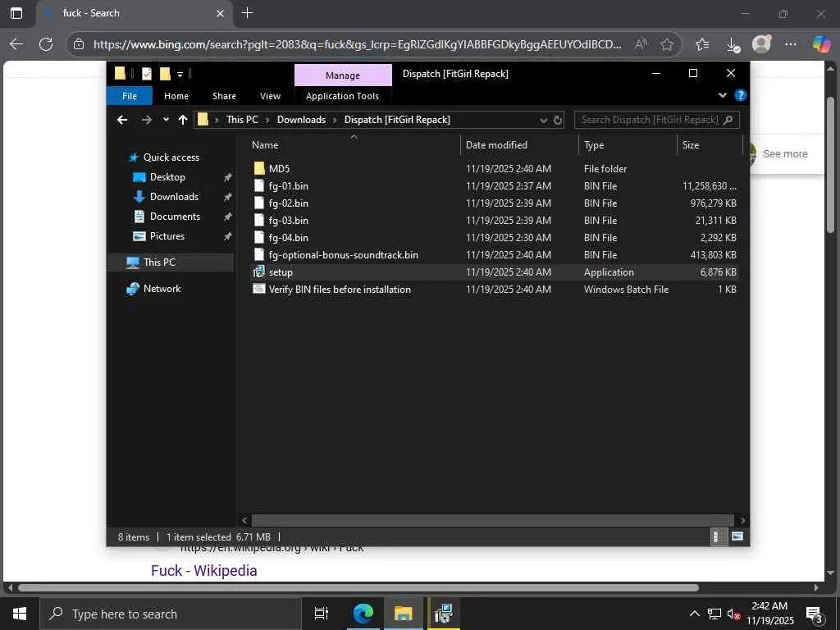
Task: Open the Windows Start menu
Action: (20, 614)
